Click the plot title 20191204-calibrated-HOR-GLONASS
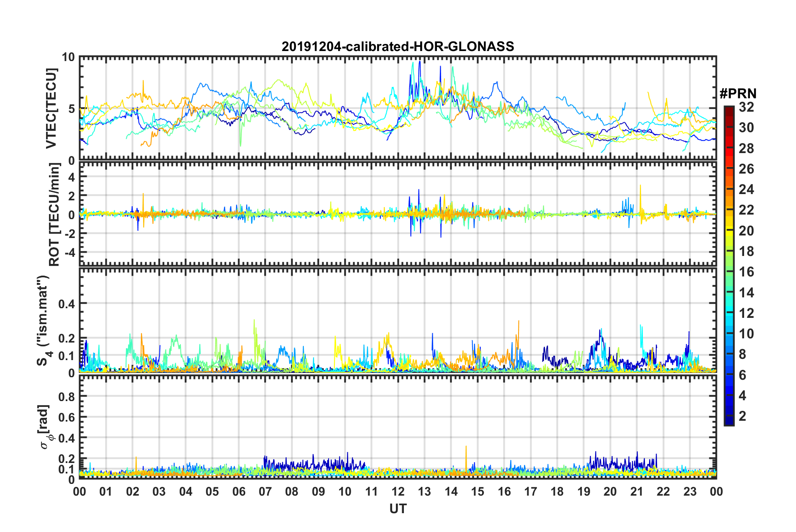Screen dimensions: 796x532 (x=398, y=46)
